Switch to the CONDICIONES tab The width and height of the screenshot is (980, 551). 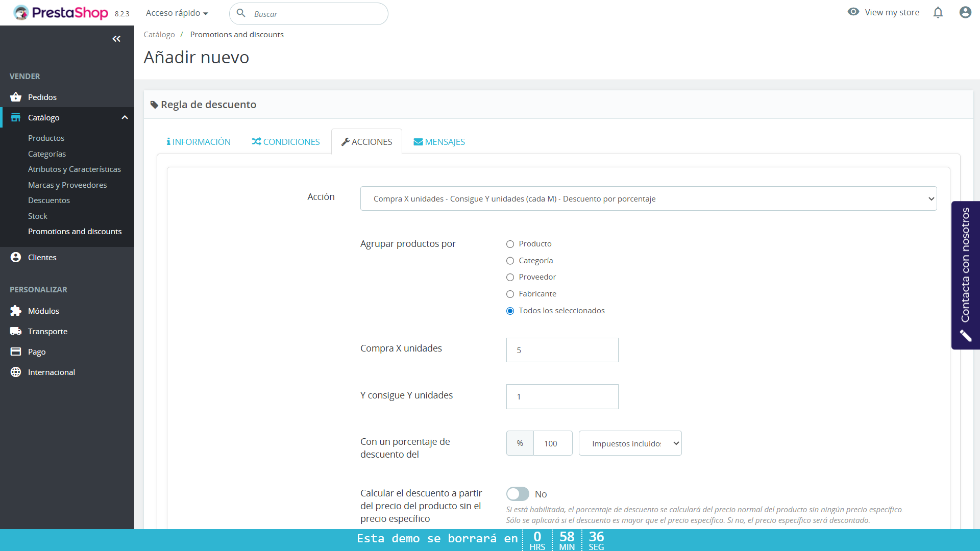[286, 142]
